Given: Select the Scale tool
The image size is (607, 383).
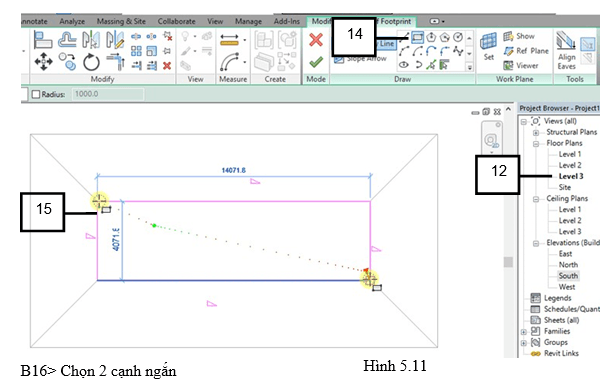Looking at the screenshot, I should point(152,51).
